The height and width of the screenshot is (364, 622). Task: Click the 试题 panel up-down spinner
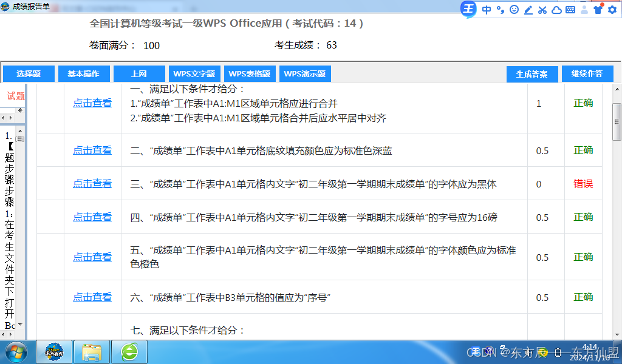(20, 110)
